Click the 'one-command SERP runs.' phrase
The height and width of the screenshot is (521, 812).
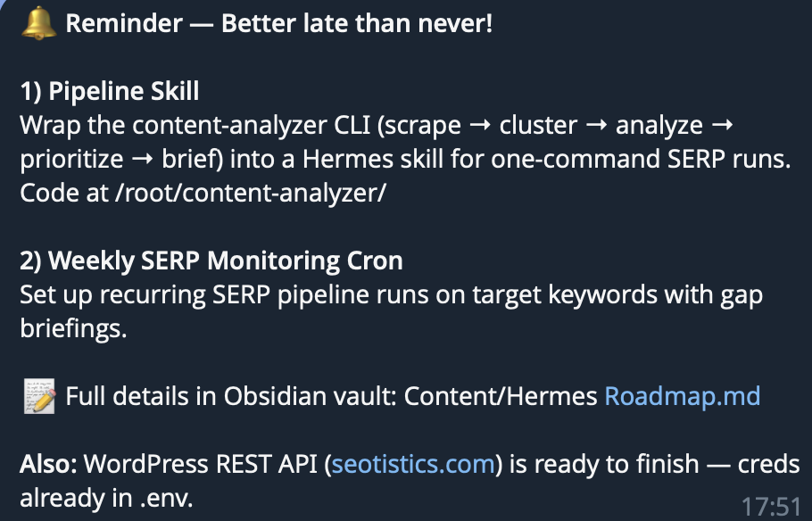(x=641, y=159)
